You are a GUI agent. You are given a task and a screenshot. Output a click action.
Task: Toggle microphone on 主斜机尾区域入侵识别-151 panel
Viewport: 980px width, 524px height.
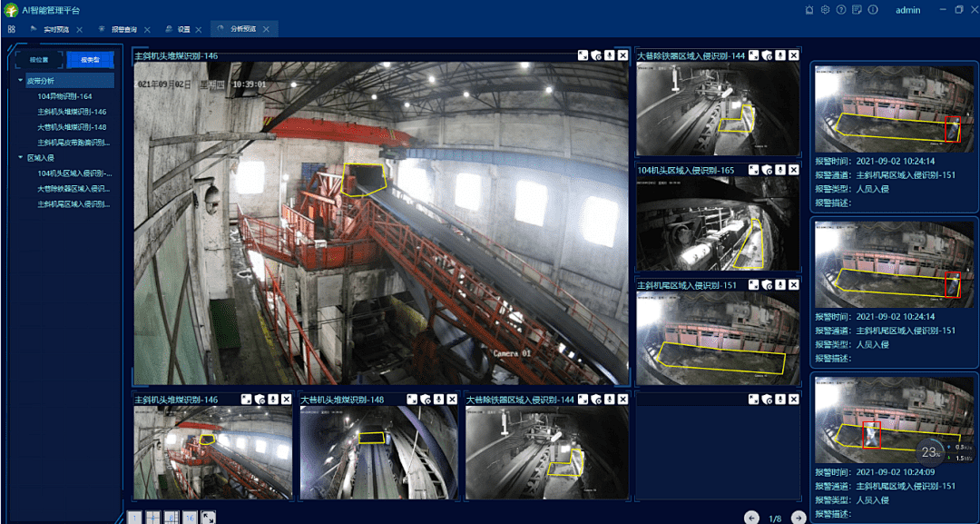[x=780, y=285]
